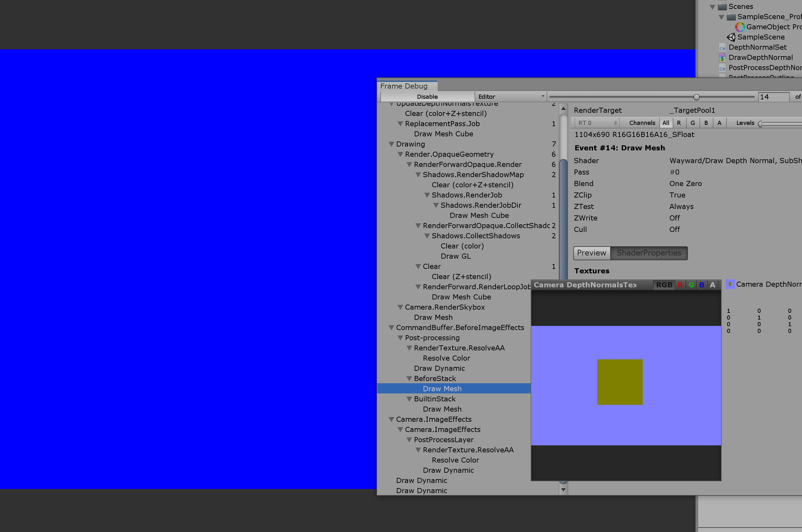The width and height of the screenshot is (802, 532).
Task: Select the All channels button
Action: pos(666,123)
